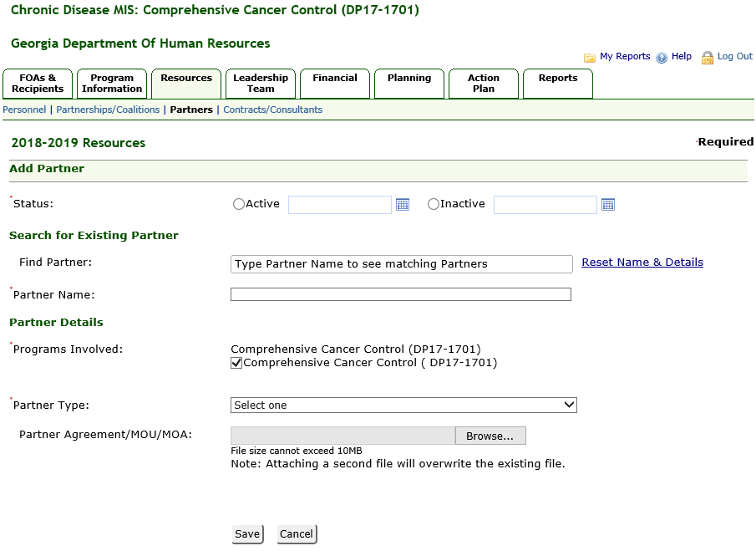Switch to the Action Plan tab
This screenshot has width=756, height=551.
(x=484, y=83)
